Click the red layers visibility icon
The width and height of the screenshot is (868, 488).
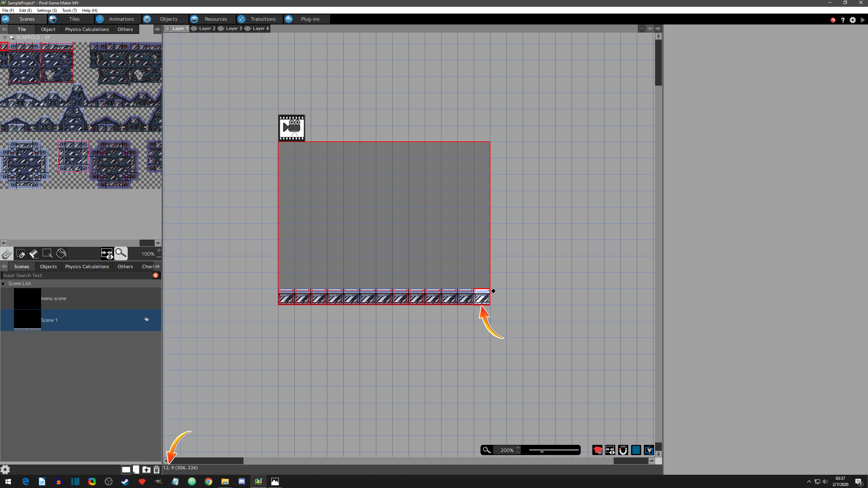click(597, 450)
